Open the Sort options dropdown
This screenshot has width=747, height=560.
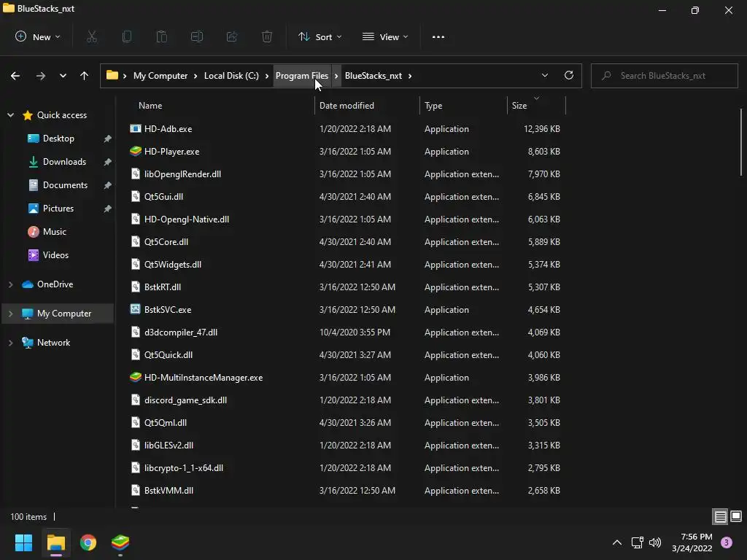coord(320,36)
